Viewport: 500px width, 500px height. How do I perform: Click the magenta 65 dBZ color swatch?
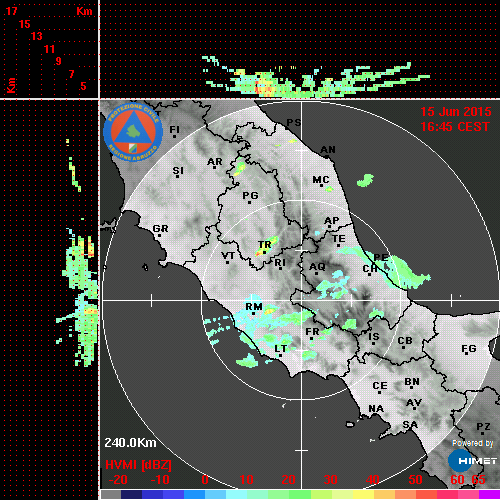pos(489,495)
